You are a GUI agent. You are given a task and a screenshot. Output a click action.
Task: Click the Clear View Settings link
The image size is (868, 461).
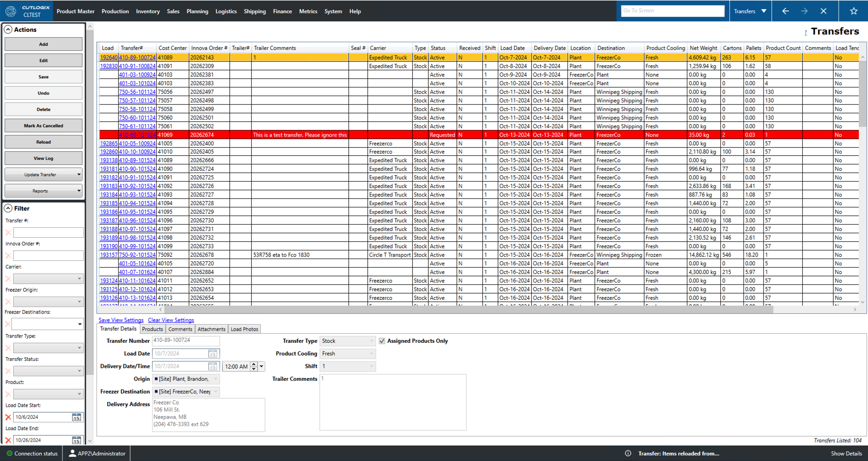(171, 320)
